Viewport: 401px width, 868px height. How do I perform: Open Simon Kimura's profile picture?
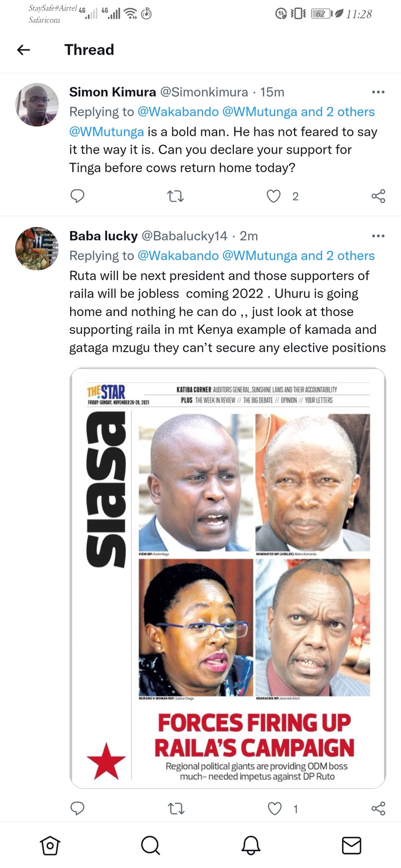pos(37,105)
